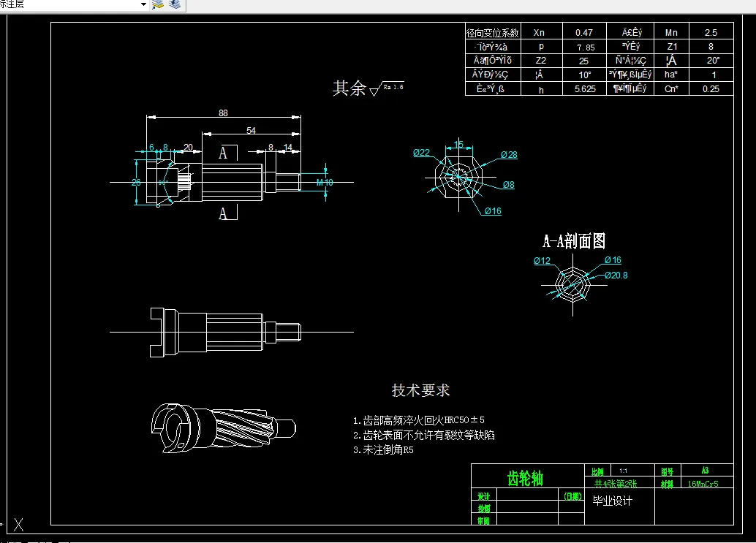Select the Ø12 diameter label

coord(542,261)
